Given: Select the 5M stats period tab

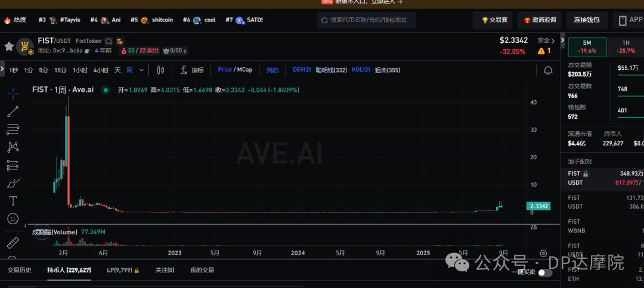Looking at the screenshot, I should click(x=587, y=43).
